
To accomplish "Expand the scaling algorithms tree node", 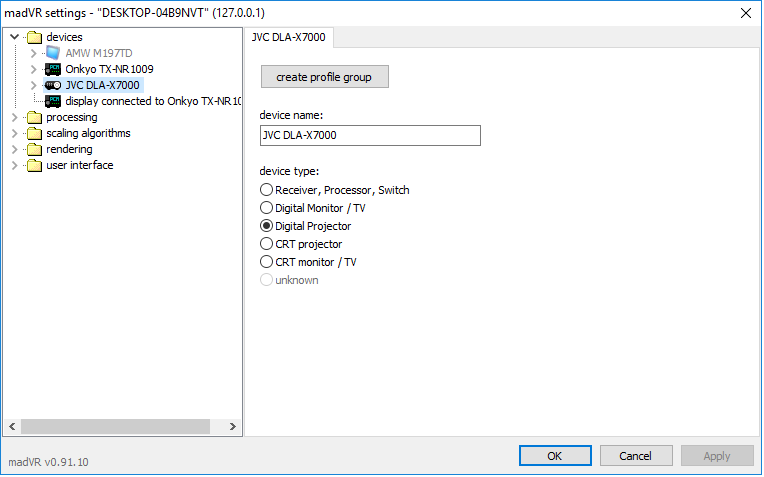I will (15, 134).
